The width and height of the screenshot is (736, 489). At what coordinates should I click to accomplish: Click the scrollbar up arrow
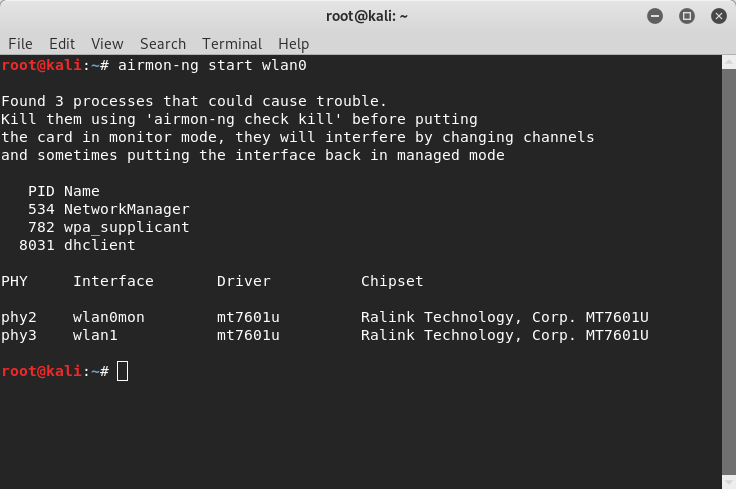[x=728, y=62]
